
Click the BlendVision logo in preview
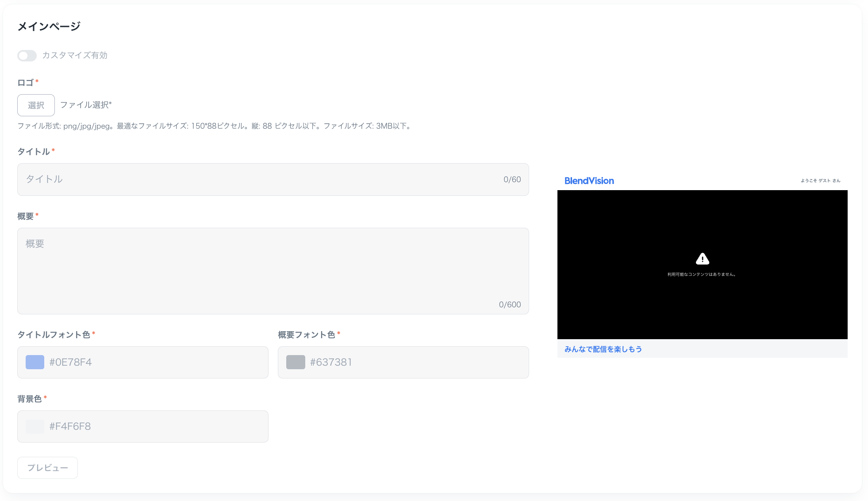(x=589, y=181)
